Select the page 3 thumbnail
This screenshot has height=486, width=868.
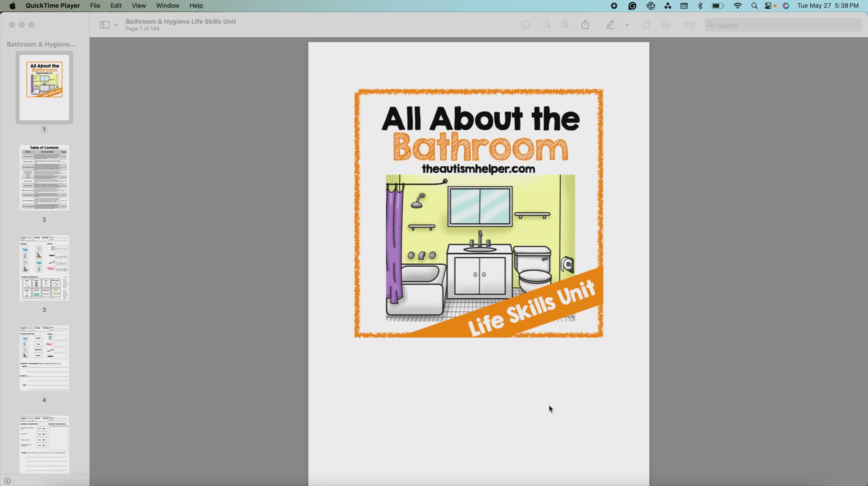click(x=44, y=268)
